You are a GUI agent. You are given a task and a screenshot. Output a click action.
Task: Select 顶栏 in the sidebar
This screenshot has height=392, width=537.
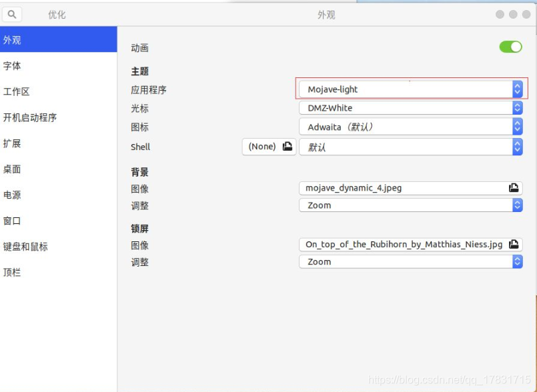58,273
